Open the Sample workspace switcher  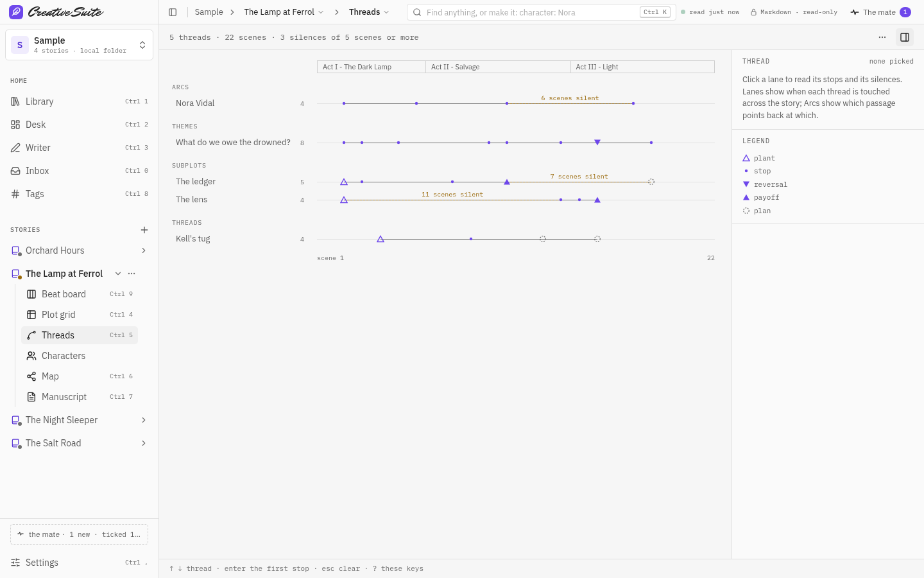[79, 45]
